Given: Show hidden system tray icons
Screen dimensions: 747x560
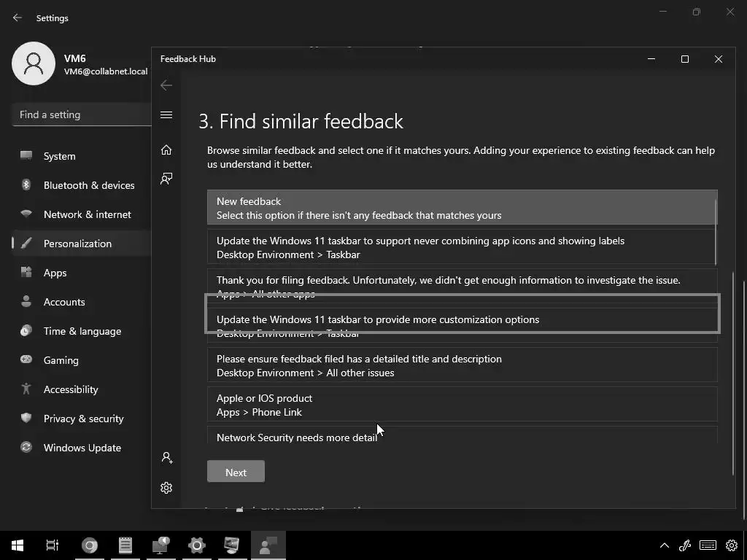Looking at the screenshot, I should pyautogui.click(x=664, y=545).
